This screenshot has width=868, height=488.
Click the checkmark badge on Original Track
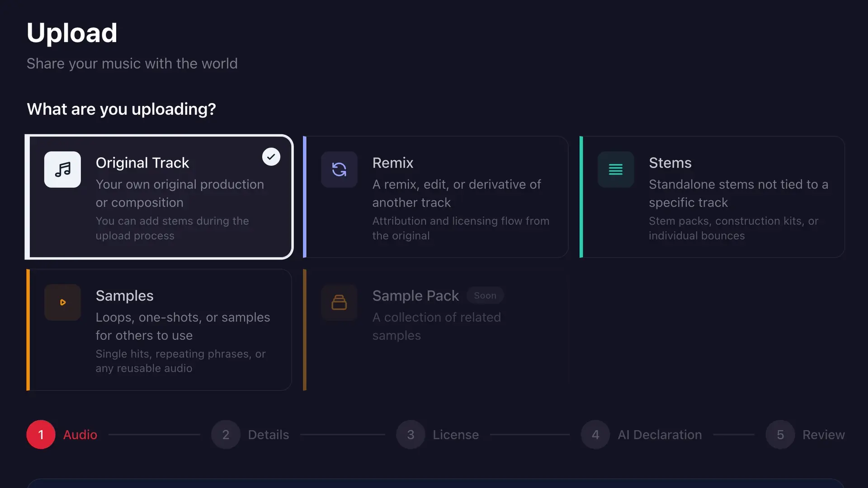tap(271, 157)
